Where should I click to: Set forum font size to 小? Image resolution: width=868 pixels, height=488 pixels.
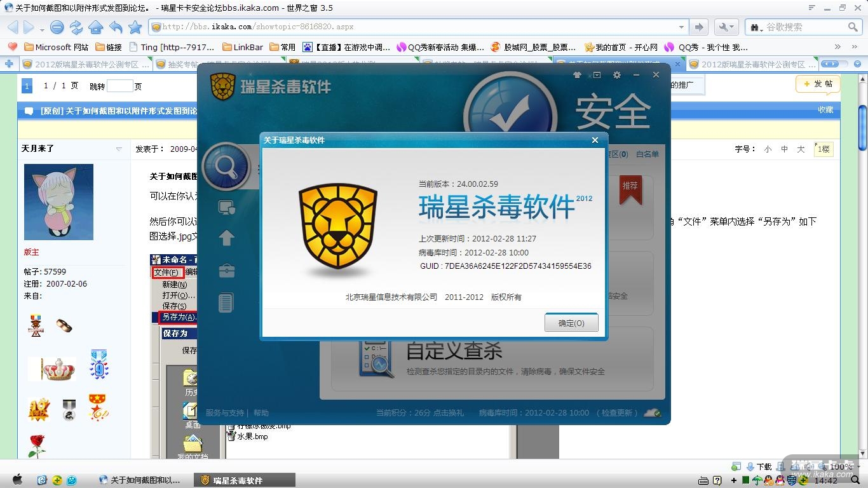pos(768,149)
